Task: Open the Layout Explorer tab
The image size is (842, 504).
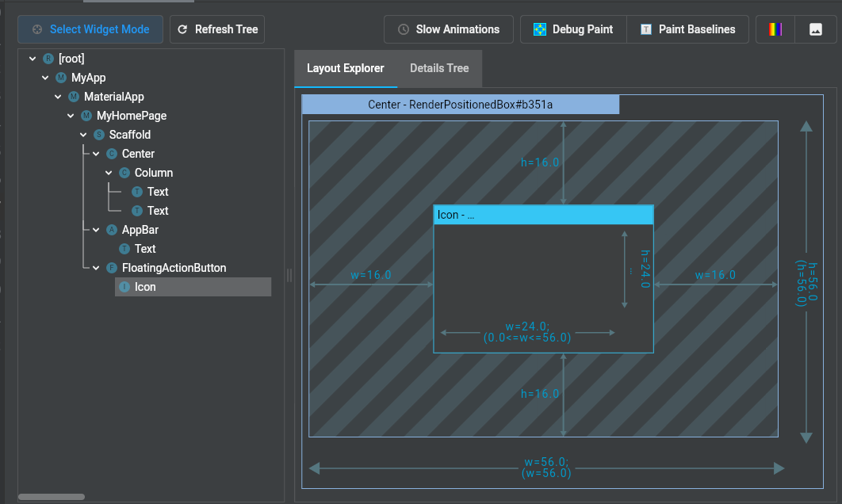Action: (x=345, y=68)
